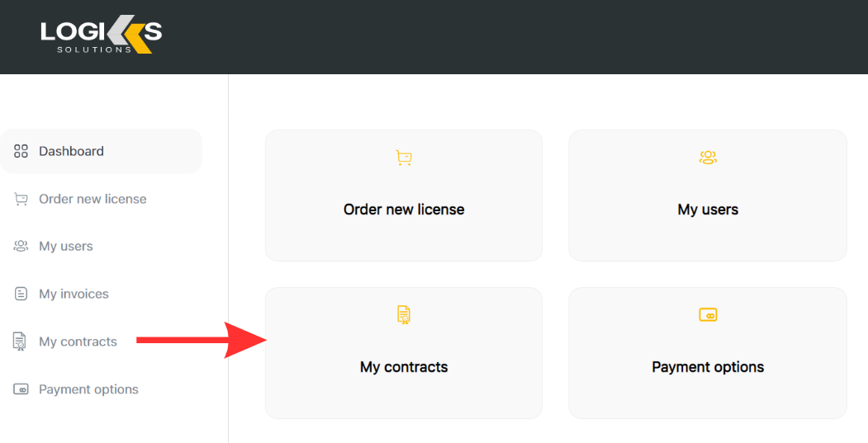This screenshot has width=868, height=443.
Task: Click the shopping cart icon in sidebar
Action: coord(21,199)
